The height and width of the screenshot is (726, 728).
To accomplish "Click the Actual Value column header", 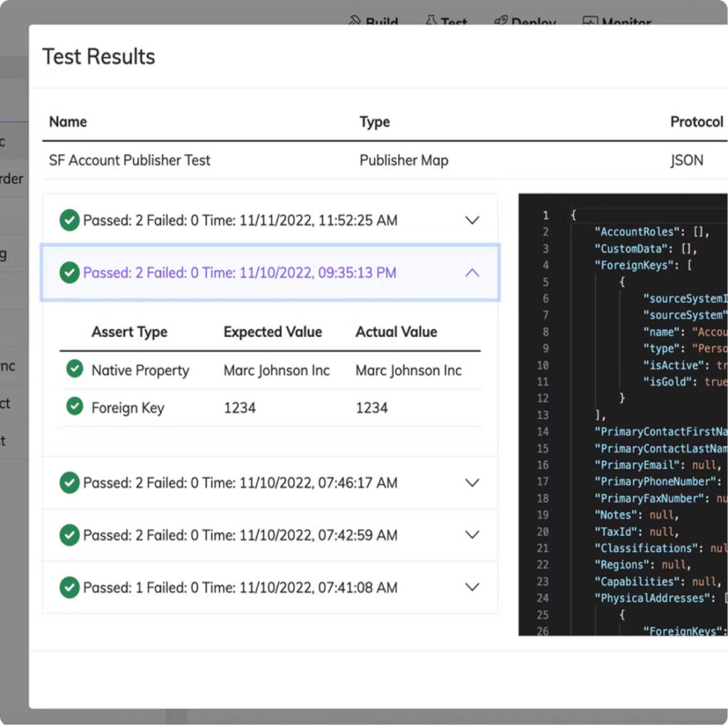I will click(396, 331).
